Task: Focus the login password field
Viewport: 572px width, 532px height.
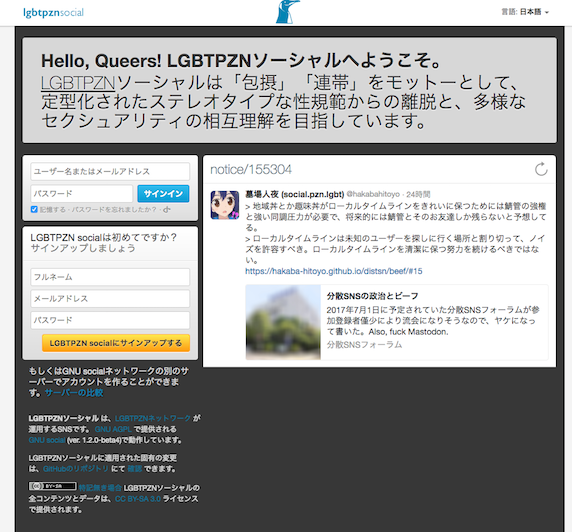Action: coord(82,193)
